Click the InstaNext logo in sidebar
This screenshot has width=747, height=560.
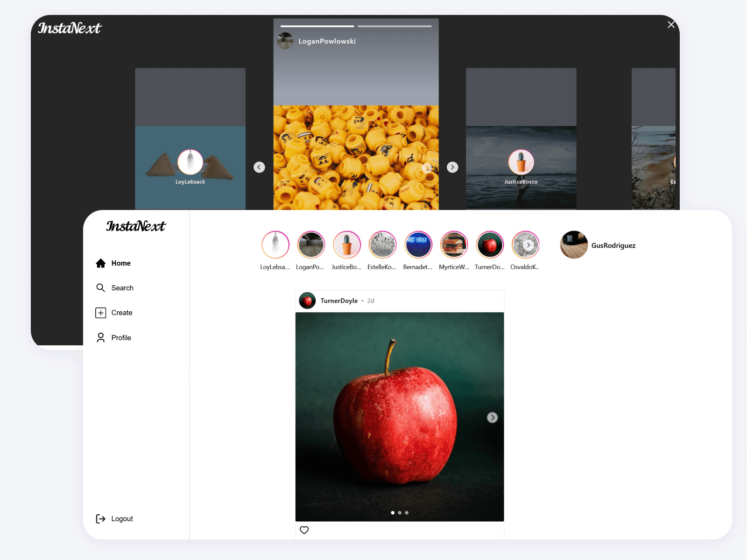coord(136,226)
